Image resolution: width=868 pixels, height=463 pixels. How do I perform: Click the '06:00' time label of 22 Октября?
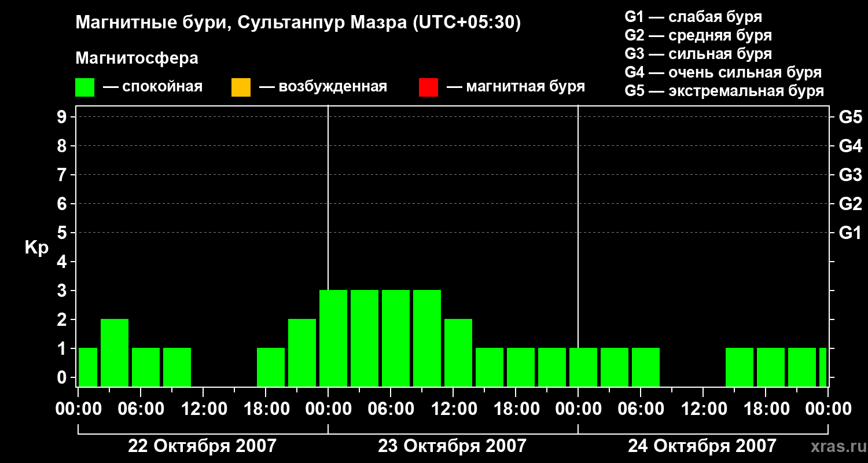(141, 409)
